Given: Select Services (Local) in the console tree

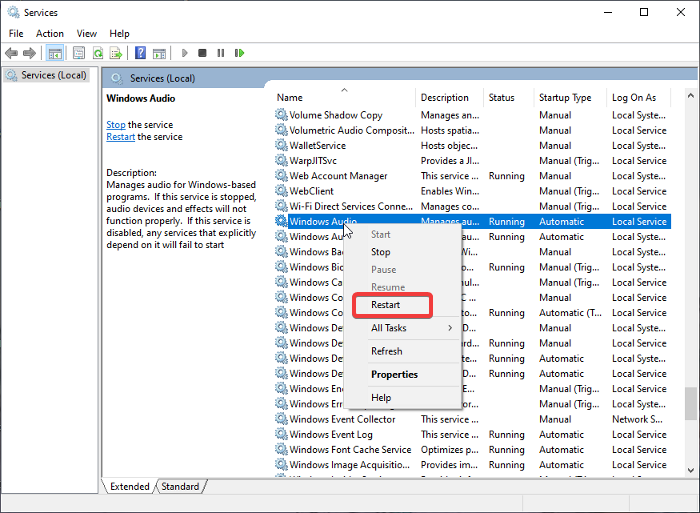Looking at the screenshot, I should (x=53, y=75).
